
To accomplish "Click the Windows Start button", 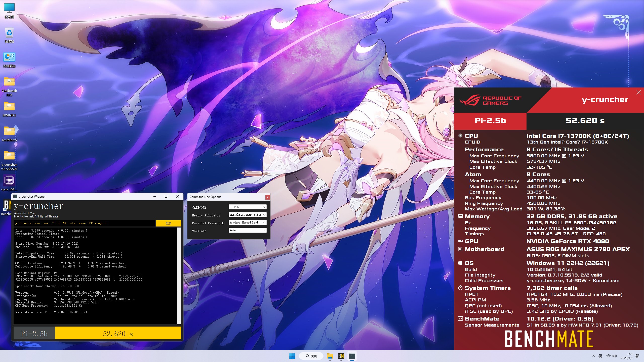I will [292, 356].
